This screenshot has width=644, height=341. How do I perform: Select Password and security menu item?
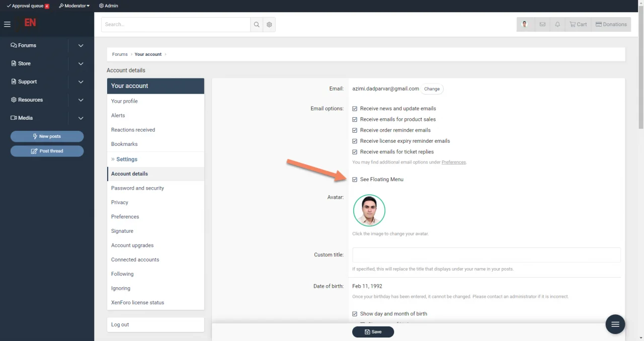coord(137,188)
